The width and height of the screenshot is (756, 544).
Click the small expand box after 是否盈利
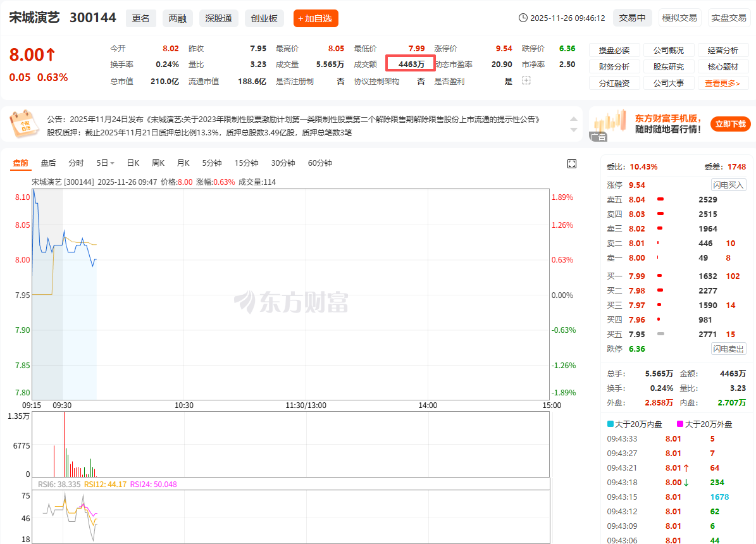pos(526,80)
